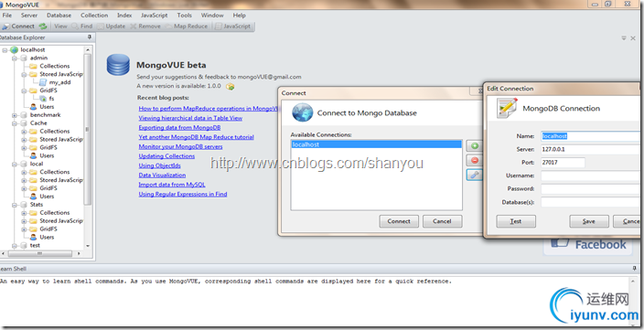Click the Database(s) input field
This screenshot has width=644, height=330.
tap(590, 202)
